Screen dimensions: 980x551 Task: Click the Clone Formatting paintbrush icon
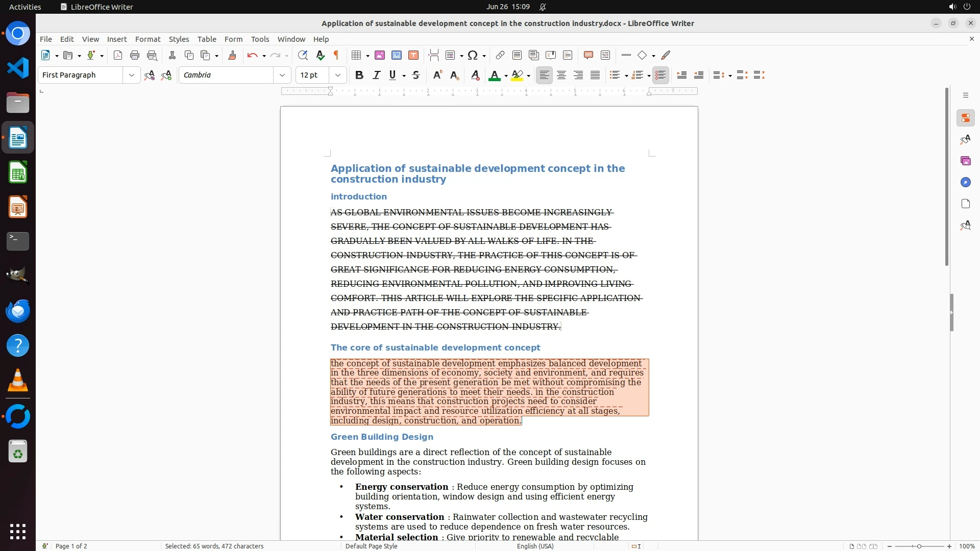pyautogui.click(x=232, y=56)
